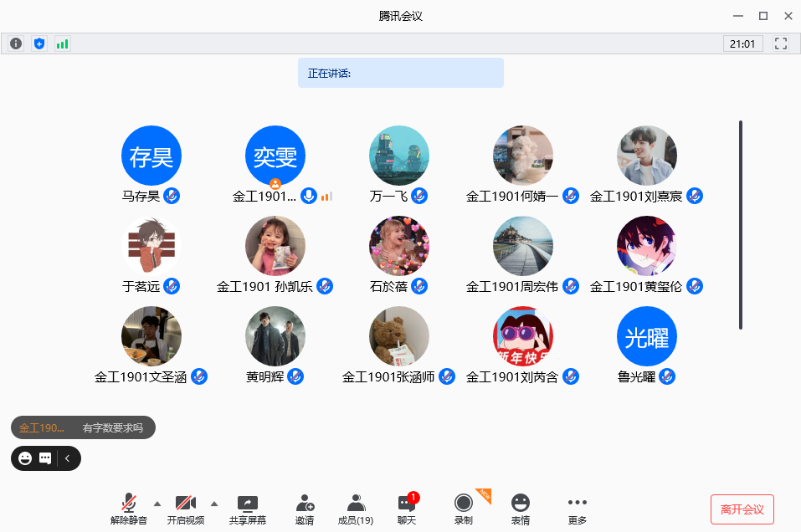Select 金工1901刘芮含's sunglasses cartoon avatar
The height and width of the screenshot is (532, 801).
(x=523, y=336)
